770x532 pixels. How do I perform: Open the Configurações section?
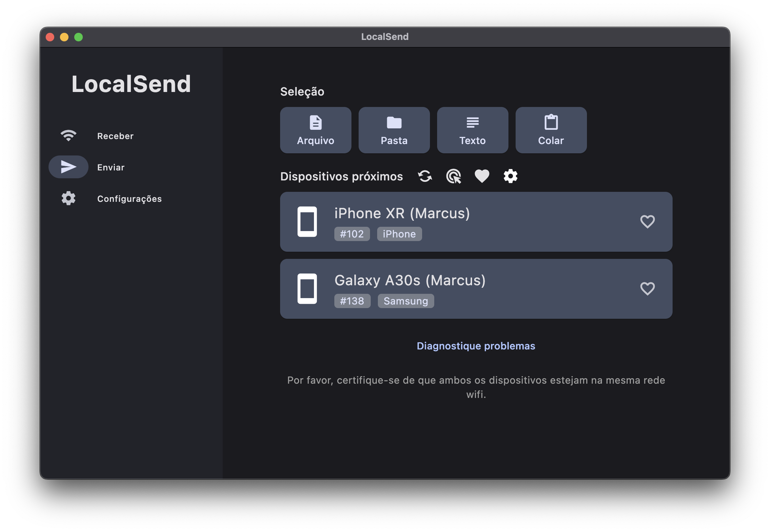coord(130,199)
